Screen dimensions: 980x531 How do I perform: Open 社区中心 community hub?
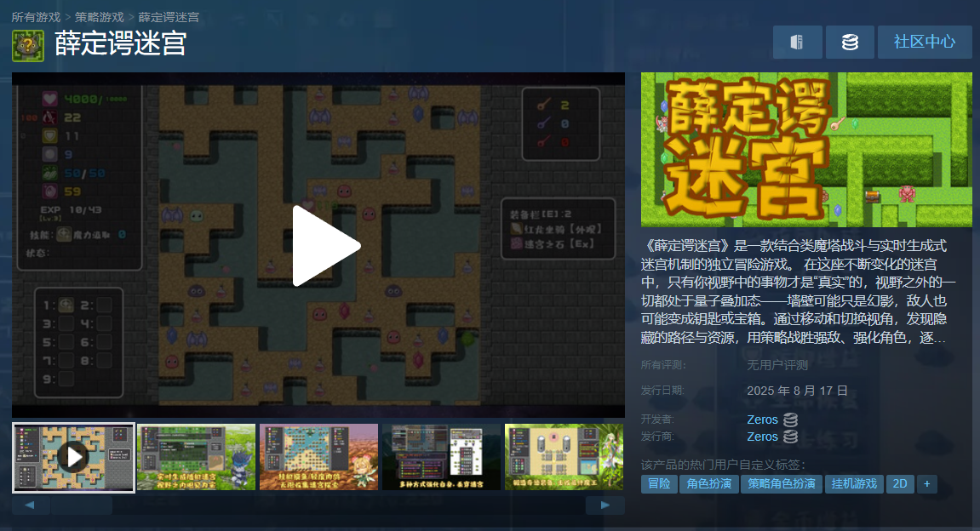[x=925, y=43]
